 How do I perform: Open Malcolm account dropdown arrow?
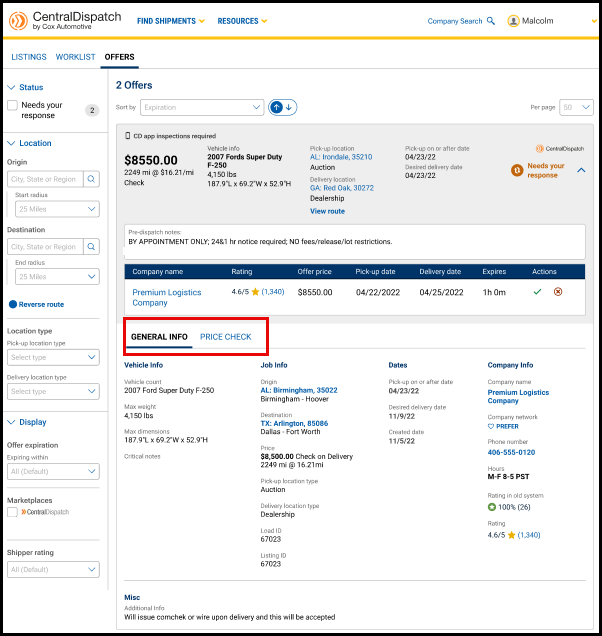594,21
